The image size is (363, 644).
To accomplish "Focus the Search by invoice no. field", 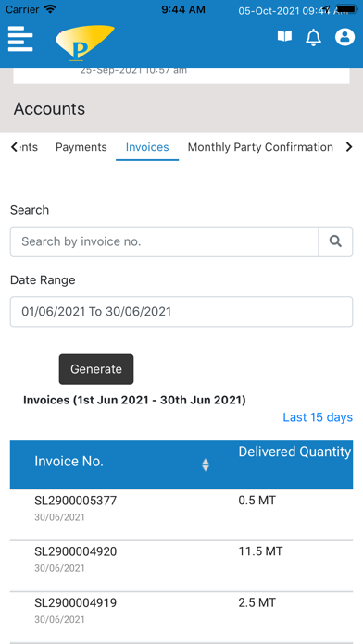I will 165,241.
